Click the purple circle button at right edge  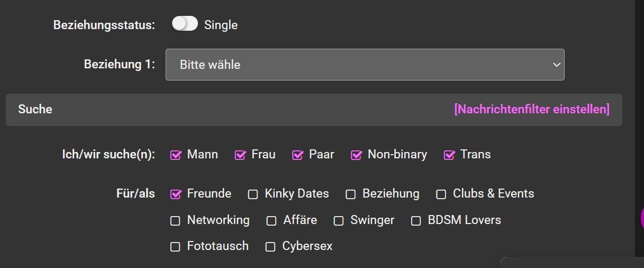click(641, 217)
